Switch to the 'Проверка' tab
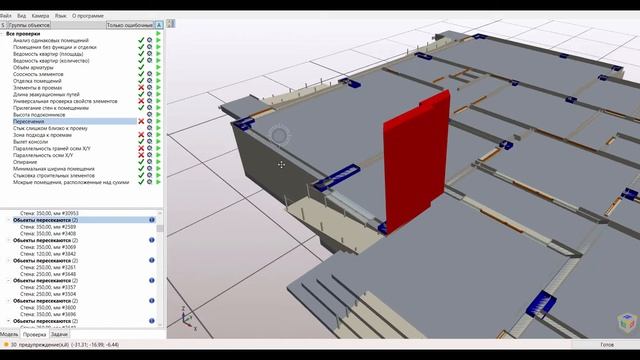Image resolution: width=640 pixels, height=360 pixels. tap(34, 334)
